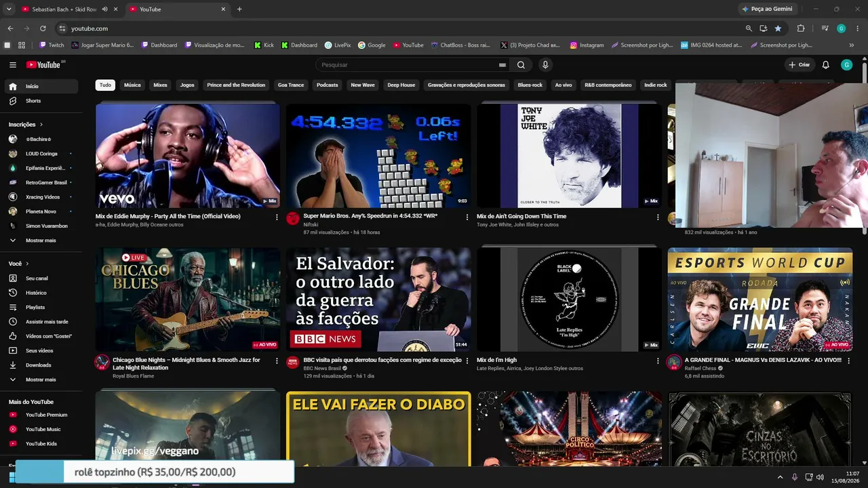The image size is (868, 488).
Task: Open options menu for Super Mario speedrun video
Action: click(x=467, y=217)
